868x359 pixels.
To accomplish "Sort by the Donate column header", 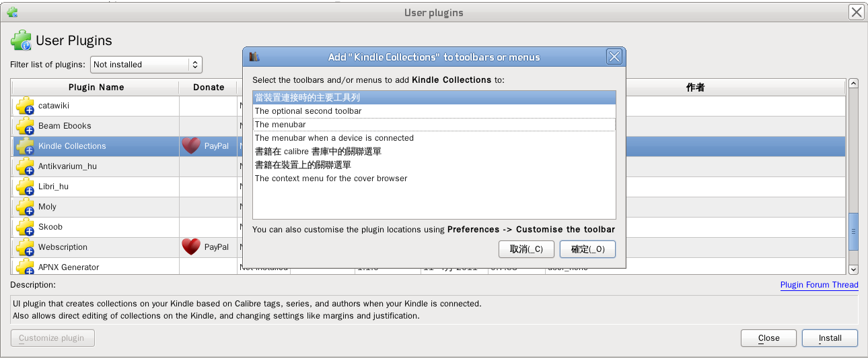I will click(x=209, y=88).
